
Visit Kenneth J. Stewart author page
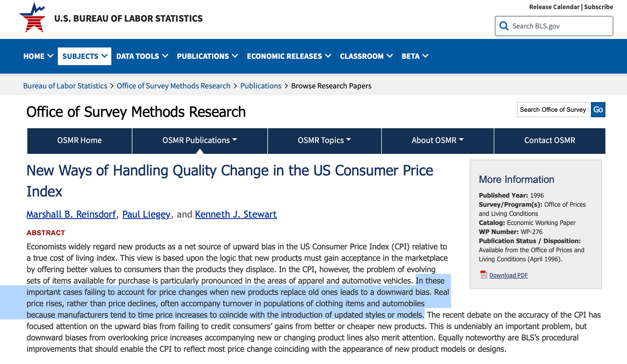pyautogui.click(x=236, y=214)
